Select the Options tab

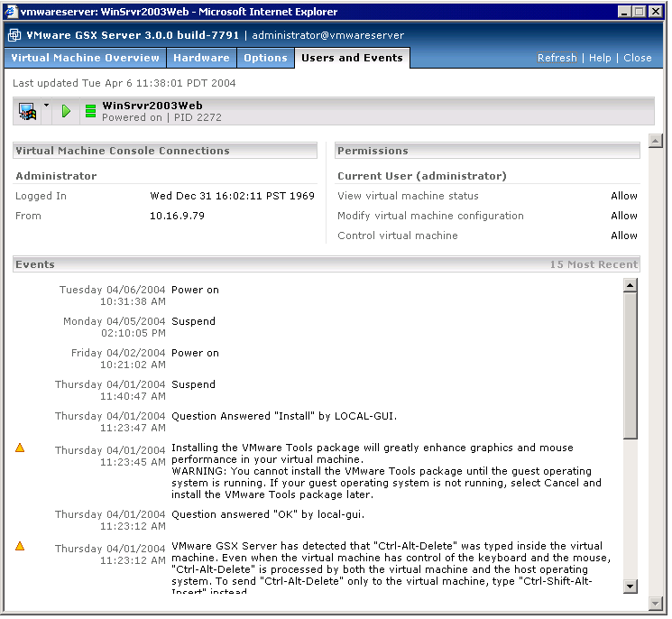click(265, 58)
